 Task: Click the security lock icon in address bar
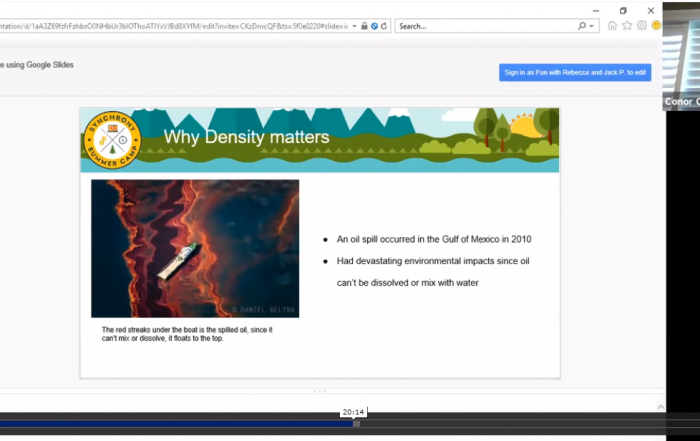pos(364,25)
